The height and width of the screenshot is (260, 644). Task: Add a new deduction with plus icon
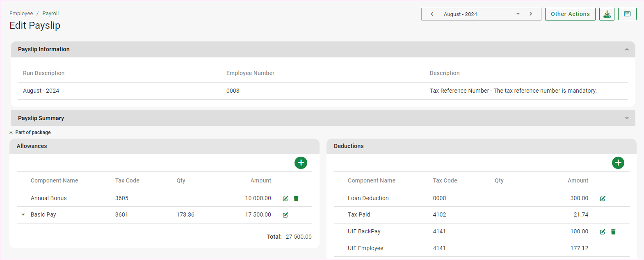coord(618,163)
